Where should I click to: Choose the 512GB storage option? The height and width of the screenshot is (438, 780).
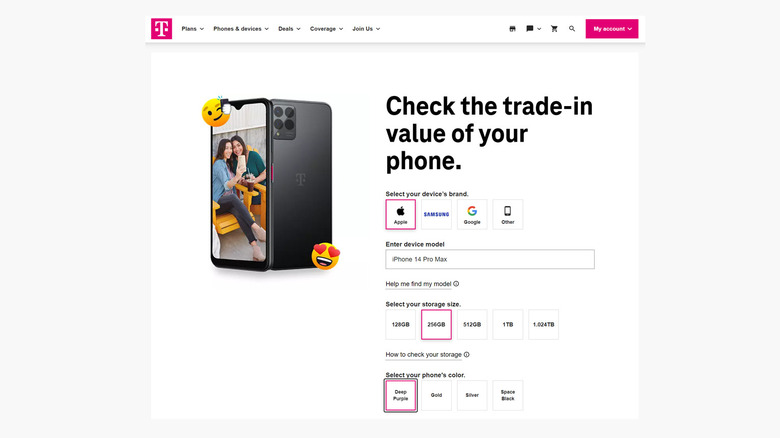(472, 324)
